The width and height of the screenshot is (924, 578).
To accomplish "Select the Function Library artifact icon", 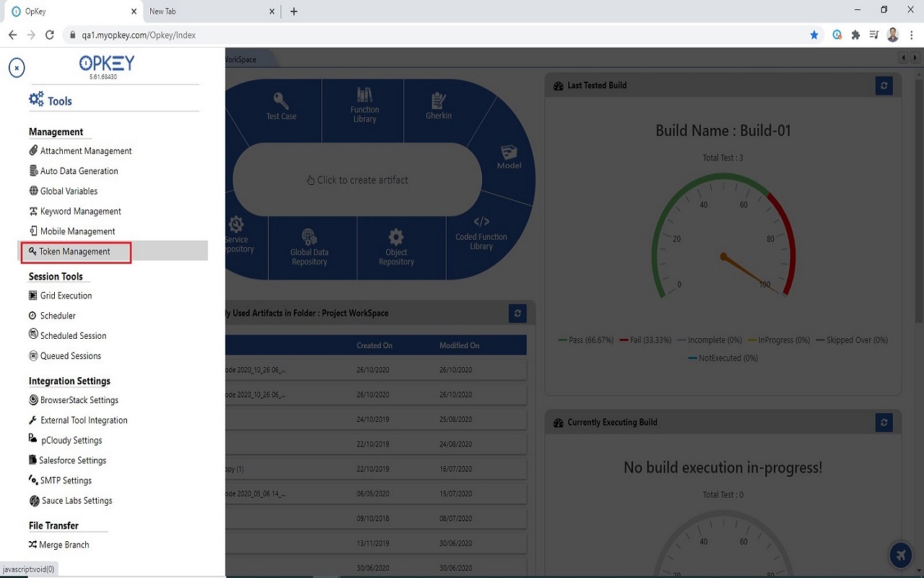I will (x=364, y=108).
